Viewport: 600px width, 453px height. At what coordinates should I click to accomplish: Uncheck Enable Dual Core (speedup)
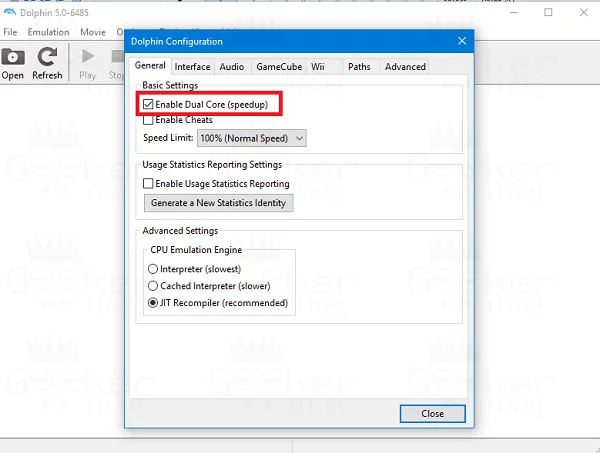coord(148,104)
